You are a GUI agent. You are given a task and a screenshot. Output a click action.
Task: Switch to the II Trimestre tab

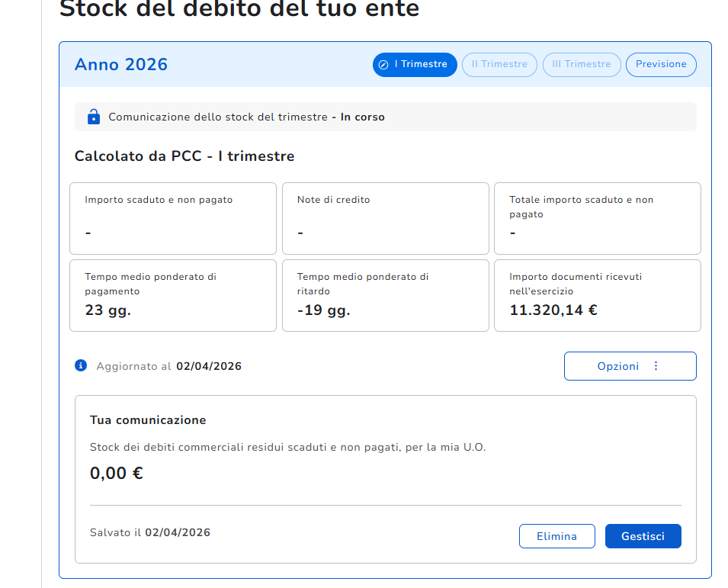point(499,65)
